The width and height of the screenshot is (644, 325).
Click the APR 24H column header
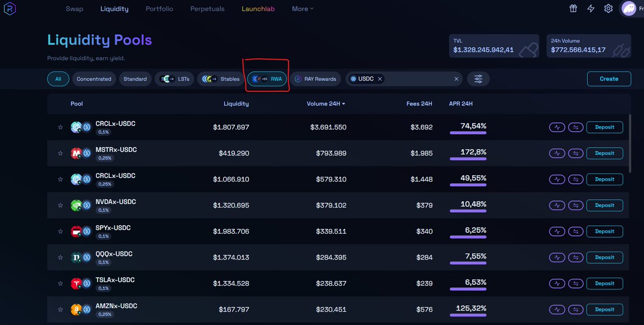click(461, 104)
